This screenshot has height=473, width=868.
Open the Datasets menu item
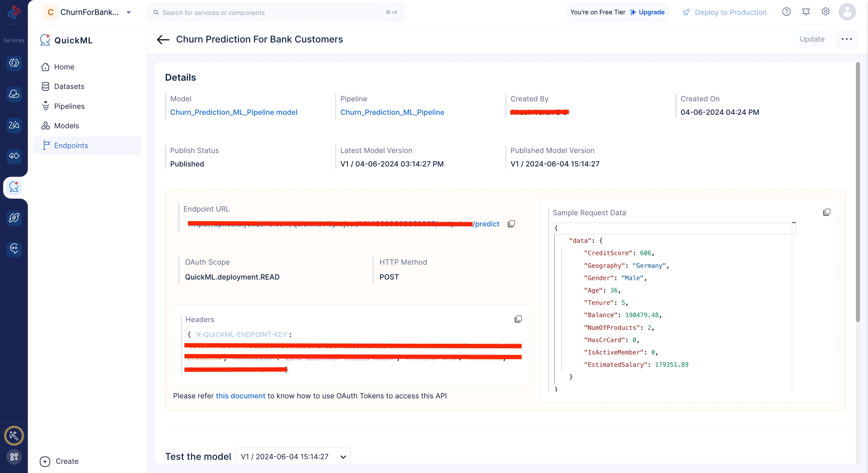(x=69, y=86)
